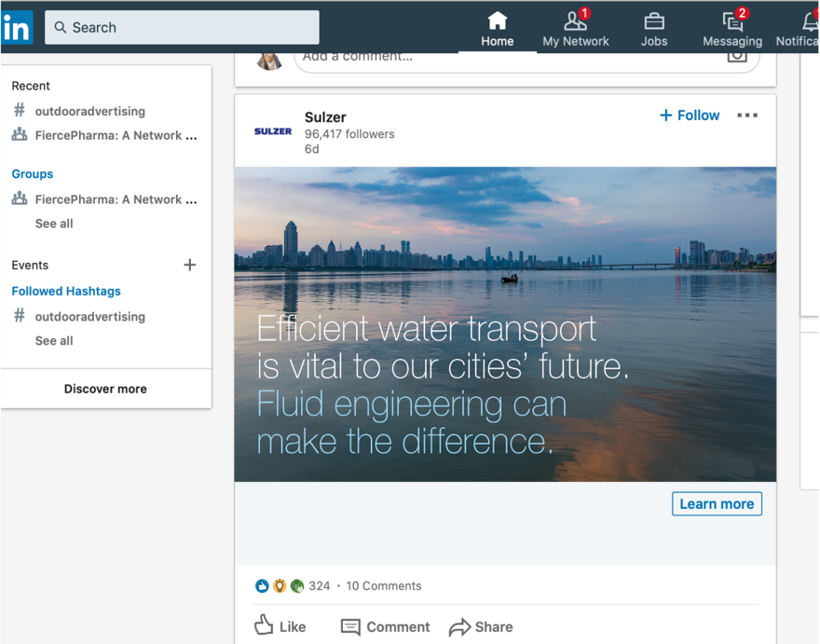The width and height of the screenshot is (820, 644).
Task: Follow the Sulzer company page
Action: point(690,116)
